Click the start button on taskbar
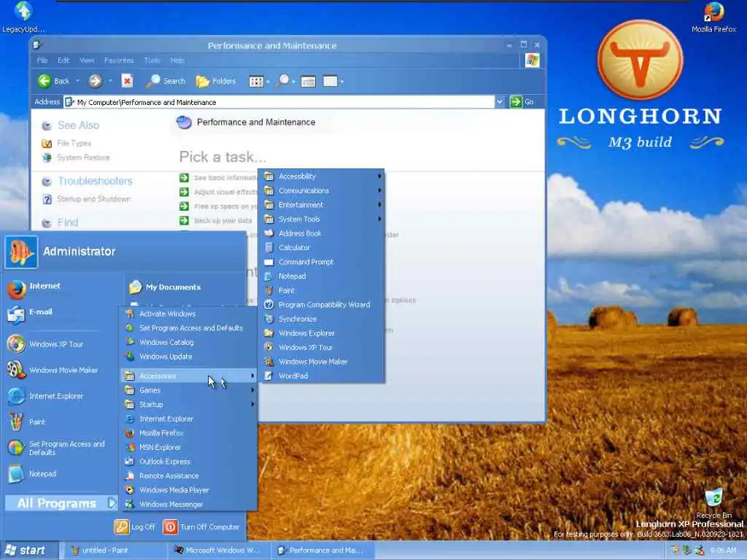 [x=29, y=551]
